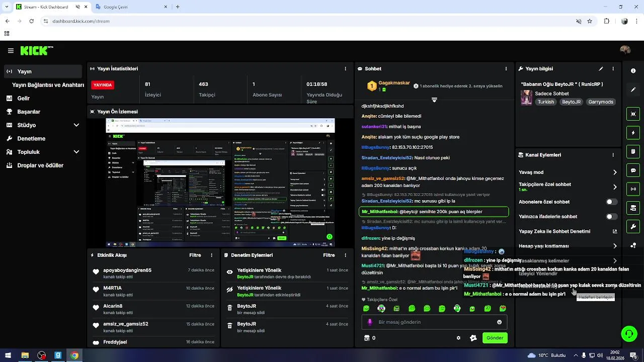
Task: Open Kanal Eylemleri three-dot options
Action: 613,155
